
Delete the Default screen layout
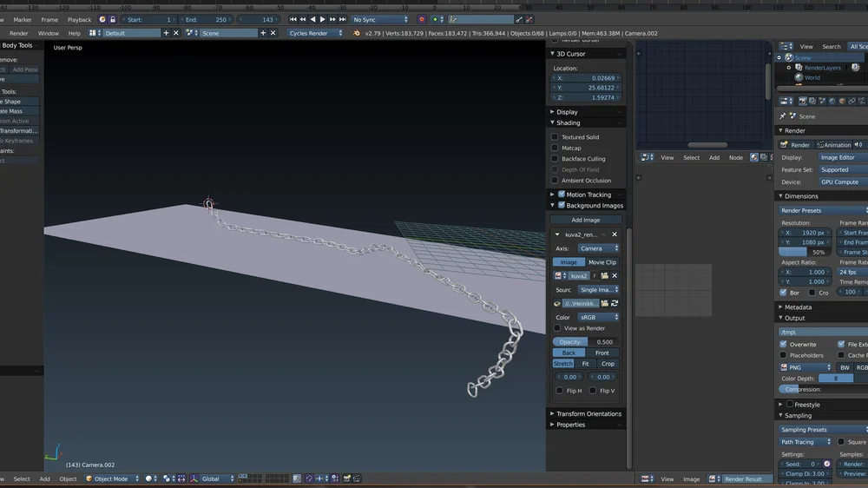click(x=176, y=33)
